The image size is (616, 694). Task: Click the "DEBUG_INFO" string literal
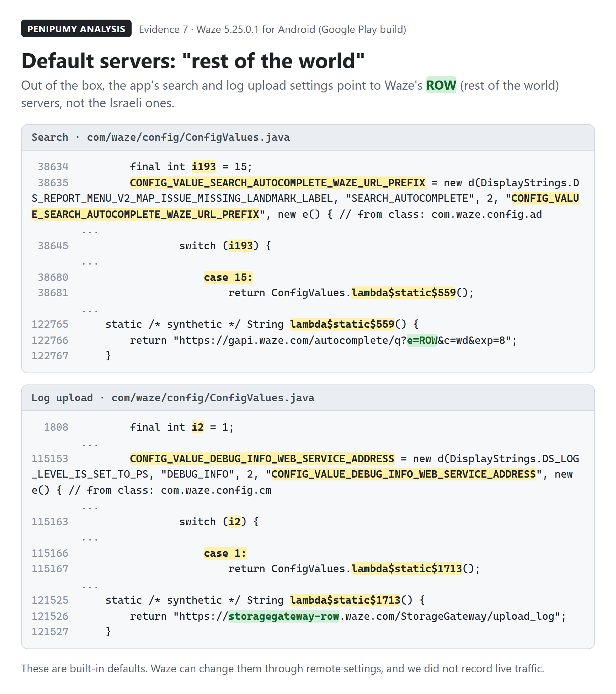(x=197, y=474)
